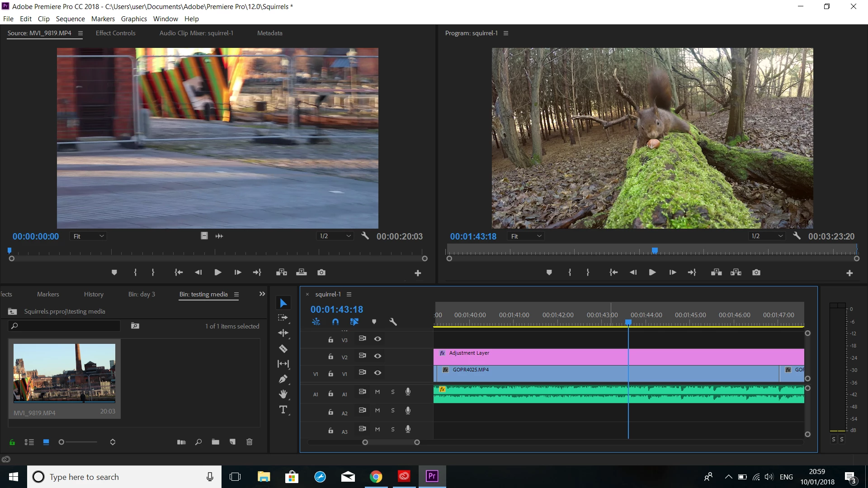The height and width of the screenshot is (488, 868).
Task: Open Source monitor Fit zoom dropdown
Action: (89, 236)
